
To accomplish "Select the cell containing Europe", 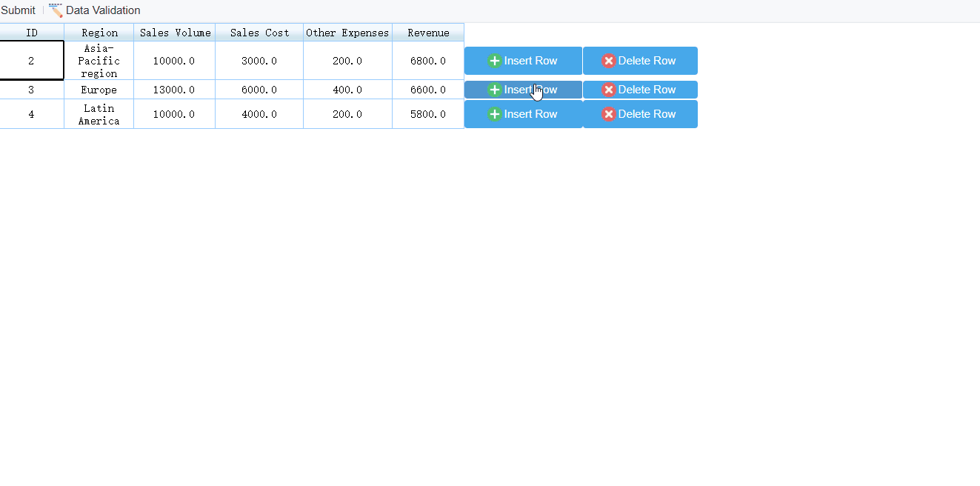I will pyautogui.click(x=99, y=90).
